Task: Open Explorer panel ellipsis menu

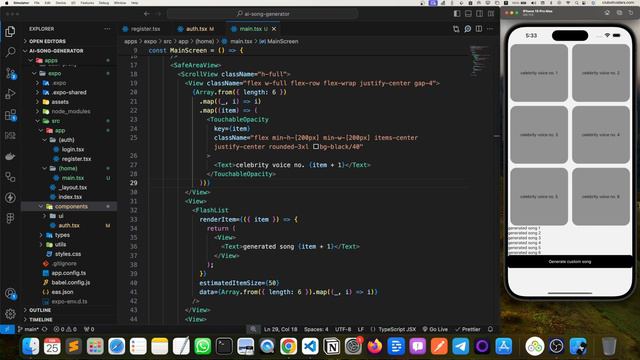Action: tap(107, 29)
